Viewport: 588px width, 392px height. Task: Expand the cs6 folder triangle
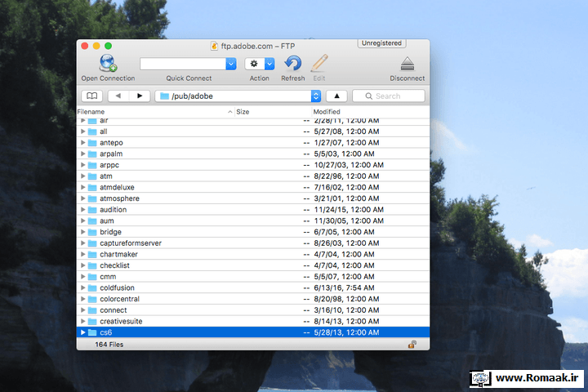pyautogui.click(x=82, y=332)
